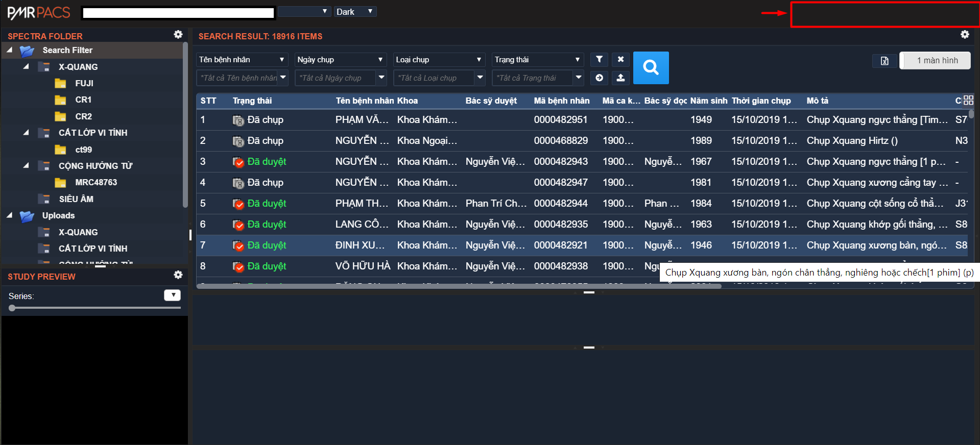This screenshot has height=445, width=980.
Task: Click the Series slider handle
Action: click(x=12, y=308)
